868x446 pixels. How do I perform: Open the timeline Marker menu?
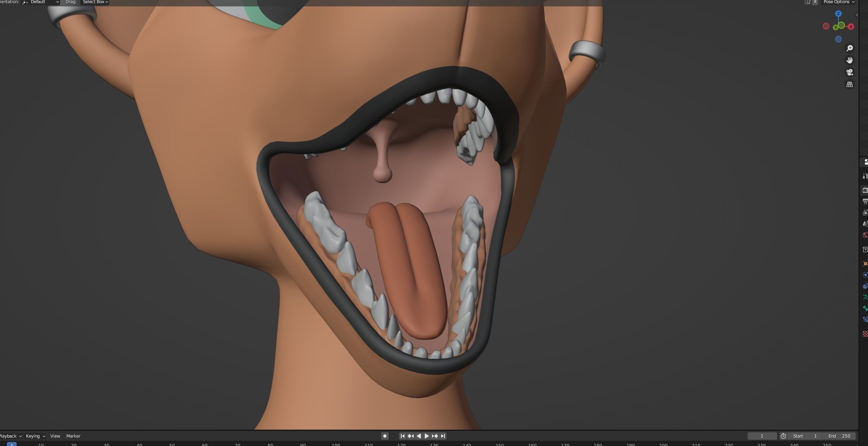(x=73, y=436)
